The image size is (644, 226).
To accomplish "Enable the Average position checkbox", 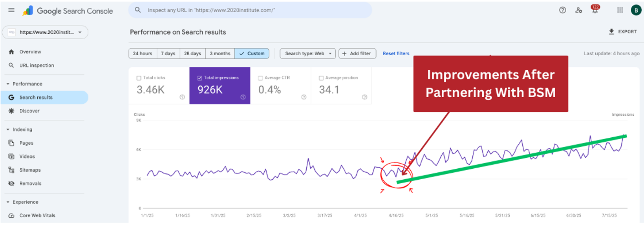I will 321,78.
